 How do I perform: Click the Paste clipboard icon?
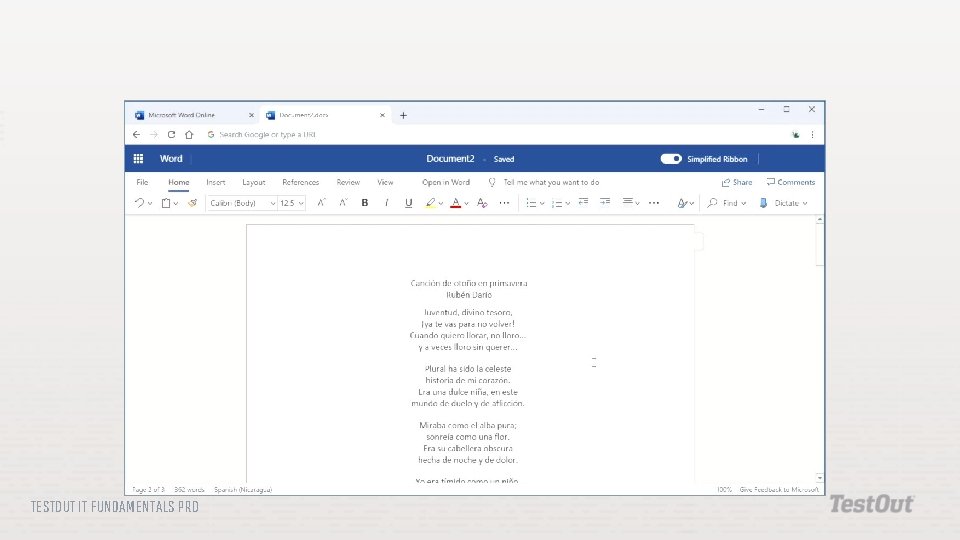click(x=165, y=203)
